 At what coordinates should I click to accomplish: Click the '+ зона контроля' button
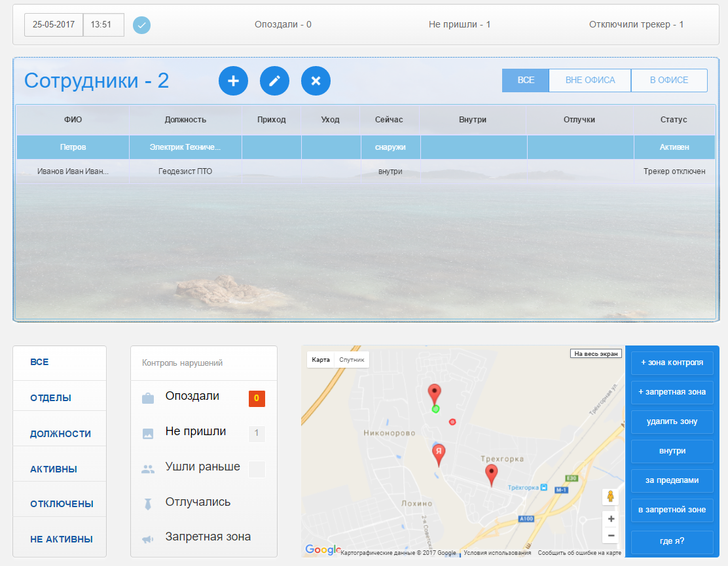pos(672,363)
